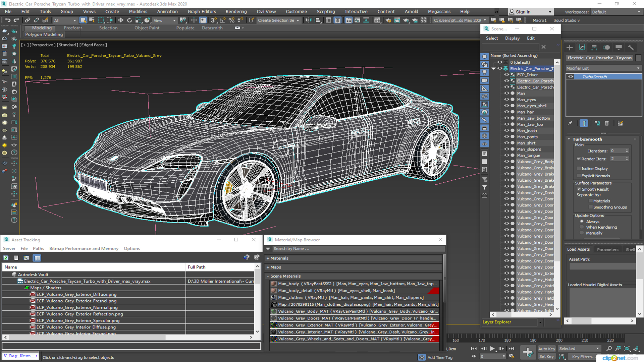Image resolution: width=644 pixels, height=362 pixels.
Task: Click the Set Key button
Action: click(546, 357)
